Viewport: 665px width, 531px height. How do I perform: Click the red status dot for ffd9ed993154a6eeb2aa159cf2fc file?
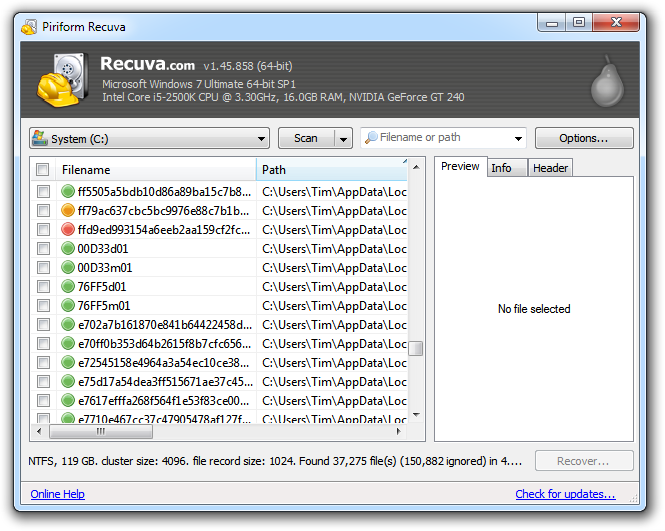pyautogui.click(x=69, y=230)
